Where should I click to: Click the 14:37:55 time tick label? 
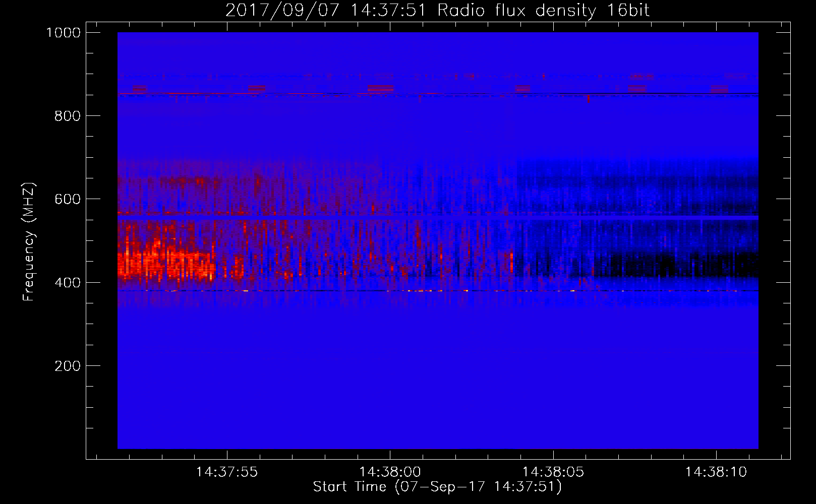pos(227,472)
